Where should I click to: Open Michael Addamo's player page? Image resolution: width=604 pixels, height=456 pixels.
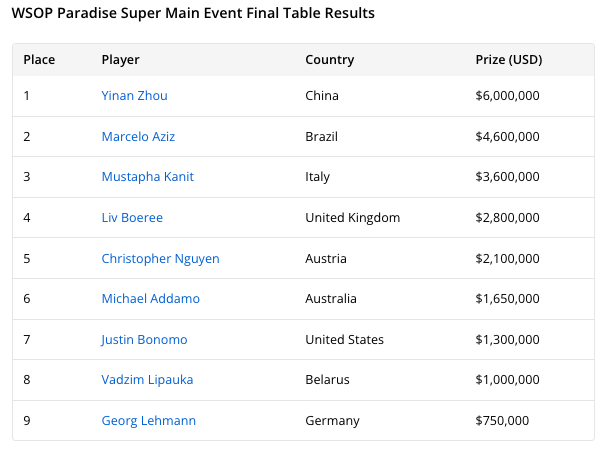148,299
